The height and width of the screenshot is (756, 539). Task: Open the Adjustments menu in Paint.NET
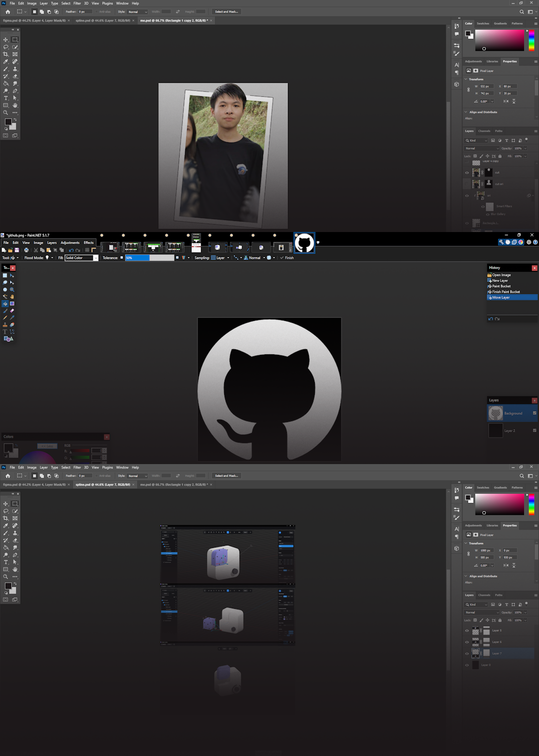tap(70, 243)
